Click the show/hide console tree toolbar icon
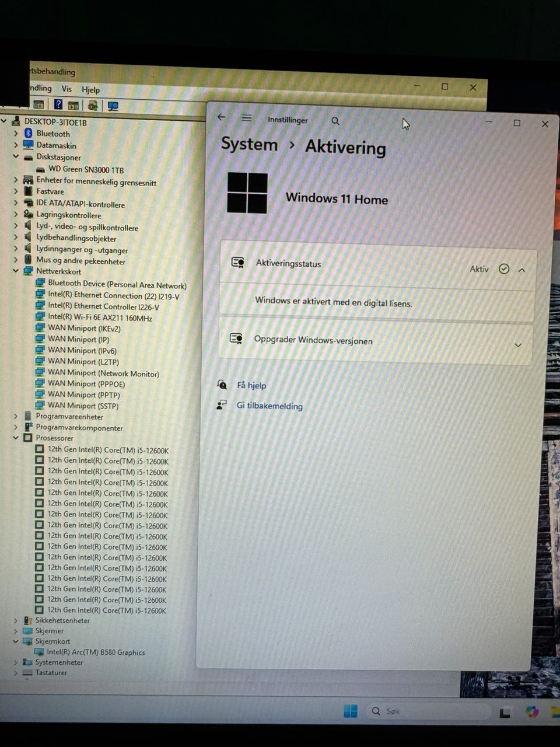 [38, 105]
